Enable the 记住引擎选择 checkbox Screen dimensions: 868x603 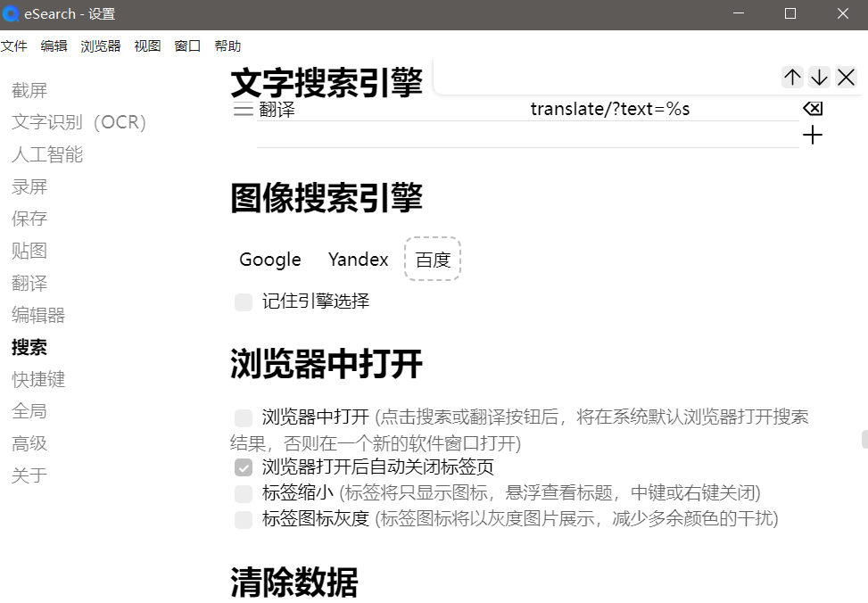coord(244,301)
